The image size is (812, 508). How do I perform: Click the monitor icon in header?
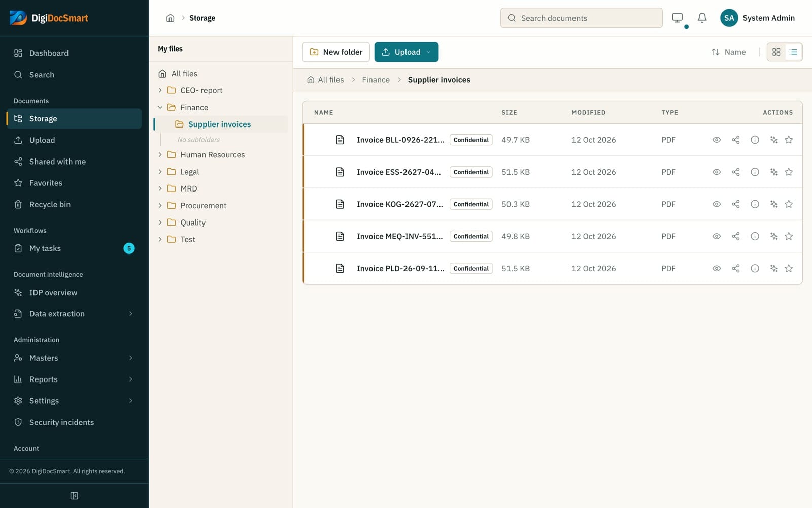[x=677, y=18]
